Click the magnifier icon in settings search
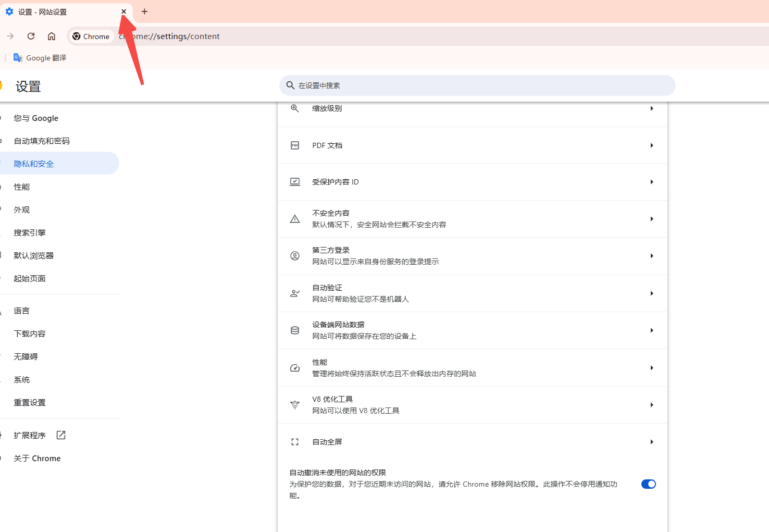The height and width of the screenshot is (532, 769). (x=291, y=85)
